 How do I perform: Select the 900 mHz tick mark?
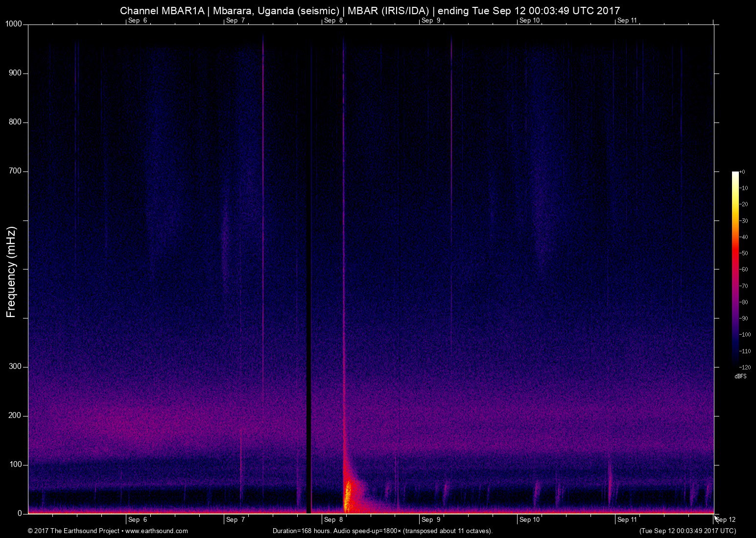tap(24, 73)
